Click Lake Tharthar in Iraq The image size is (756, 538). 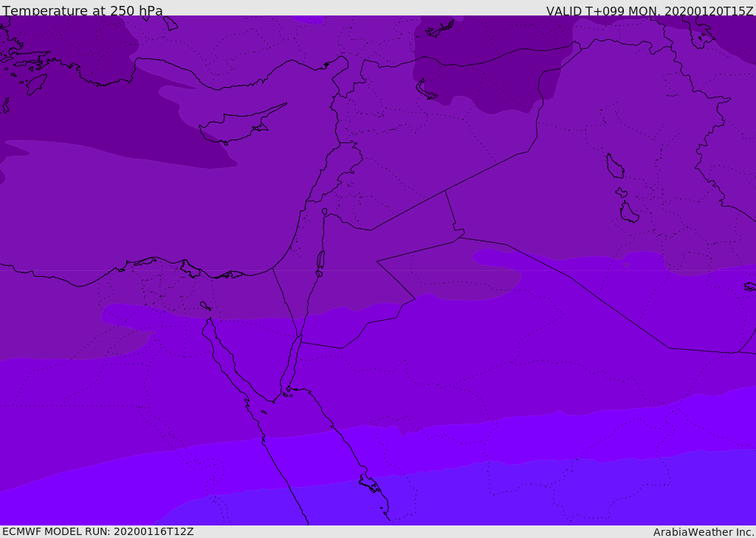point(614,166)
